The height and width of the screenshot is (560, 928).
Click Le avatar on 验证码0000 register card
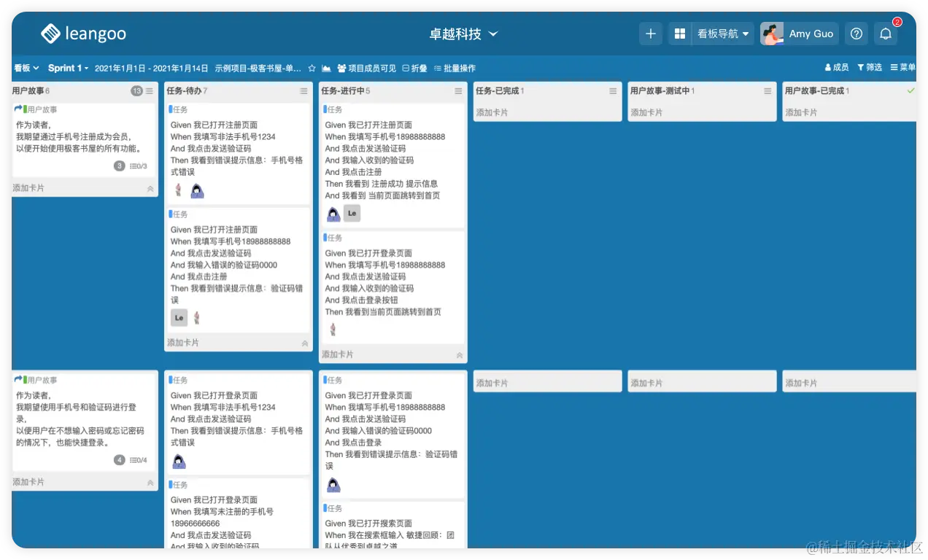pyautogui.click(x=179, y=318)
